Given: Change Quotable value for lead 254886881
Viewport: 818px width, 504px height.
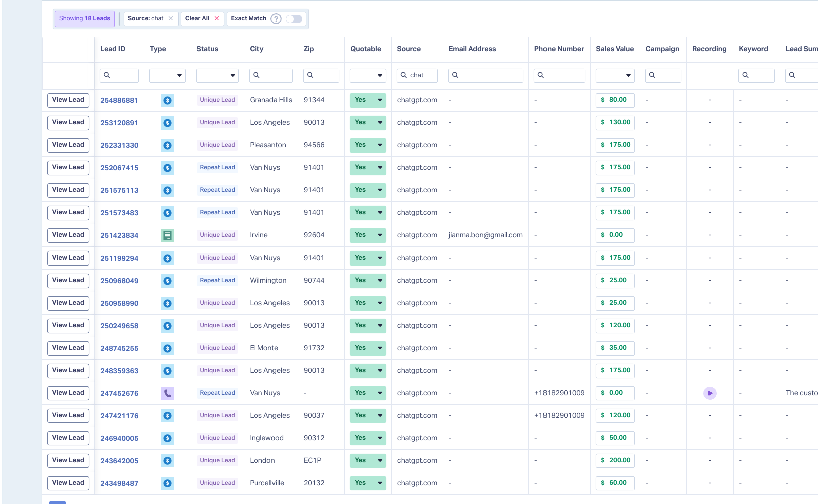Looking at the screenshot, I should (368, 100).
